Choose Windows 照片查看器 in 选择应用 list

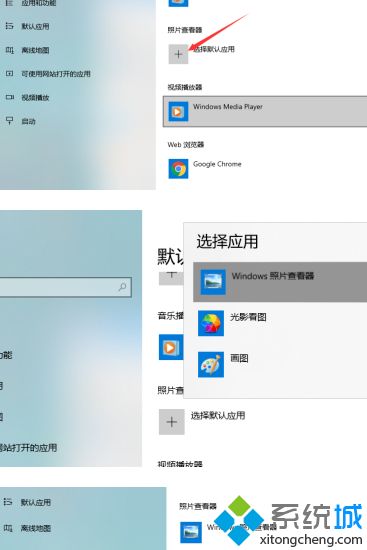click(x=280, y=282)
